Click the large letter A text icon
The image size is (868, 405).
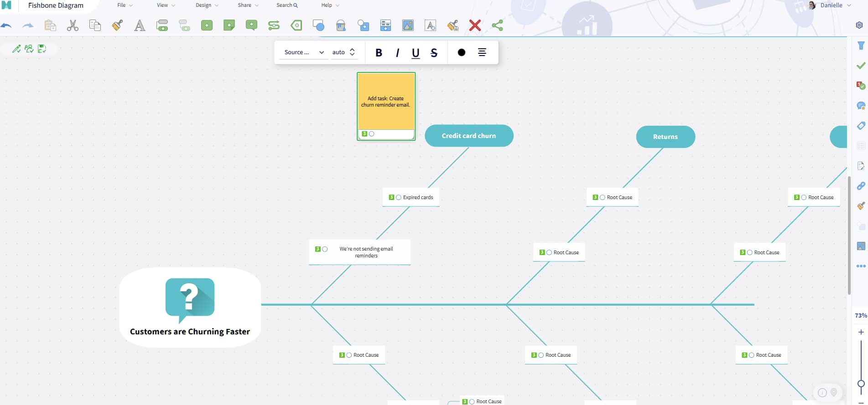tap(140, 26)
